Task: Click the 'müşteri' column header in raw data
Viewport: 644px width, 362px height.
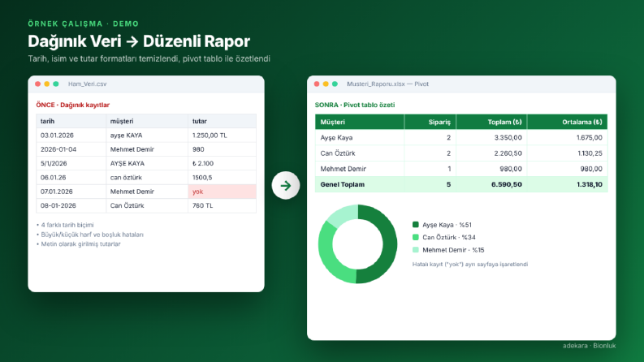Action: [147, 121]
